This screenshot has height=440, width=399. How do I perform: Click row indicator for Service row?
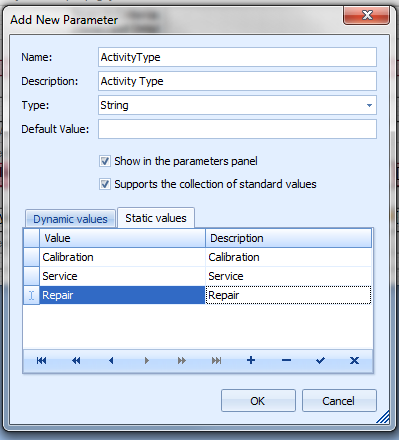click(31, 276)
